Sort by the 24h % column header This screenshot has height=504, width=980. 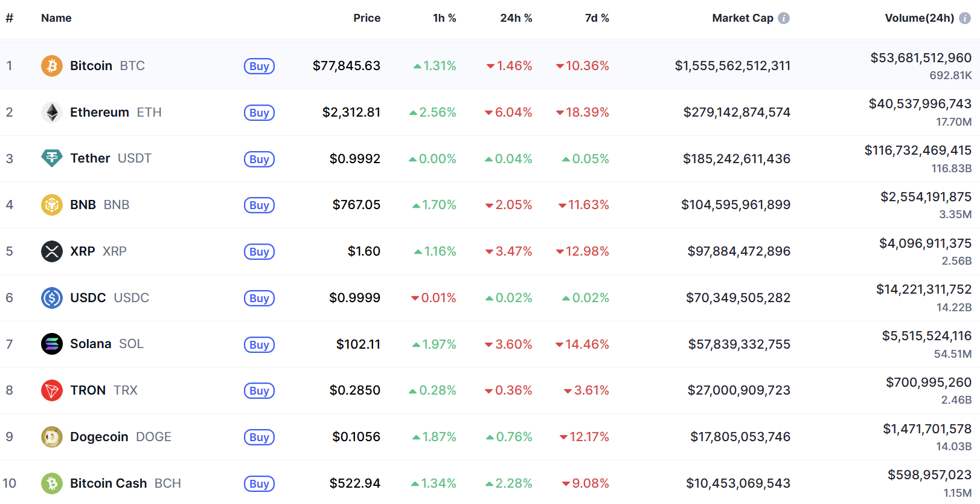click(516, 18)
